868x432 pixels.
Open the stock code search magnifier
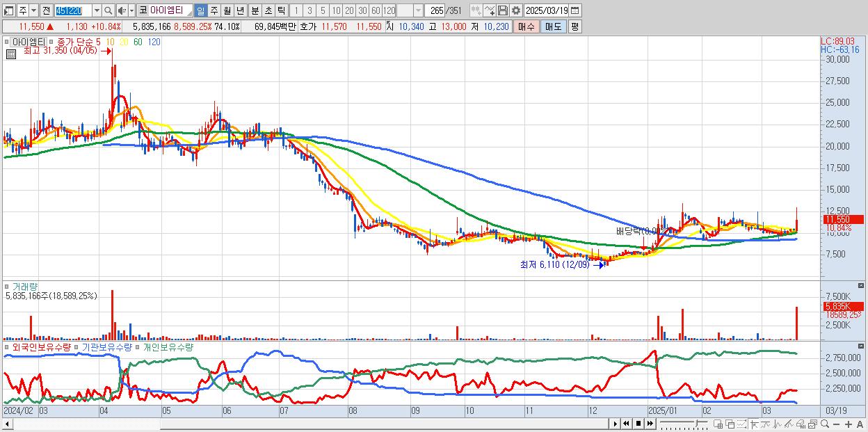tap(108, 10)
